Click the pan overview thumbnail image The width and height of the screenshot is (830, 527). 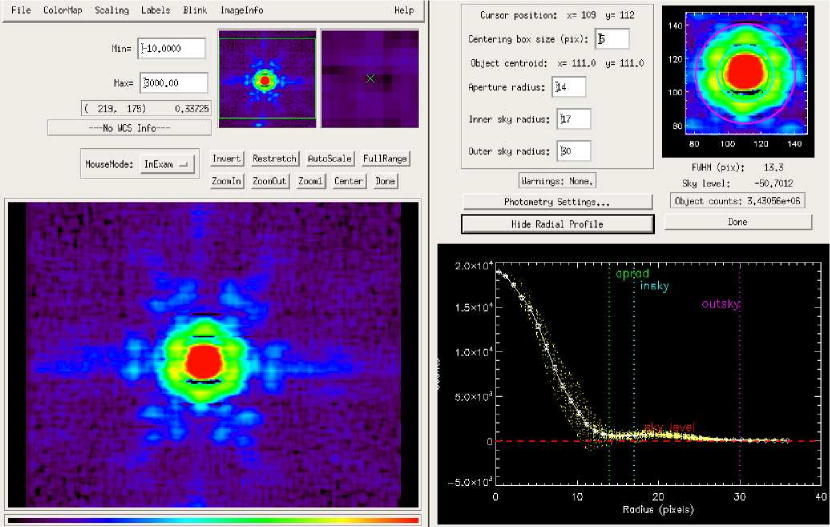point(267,78)
